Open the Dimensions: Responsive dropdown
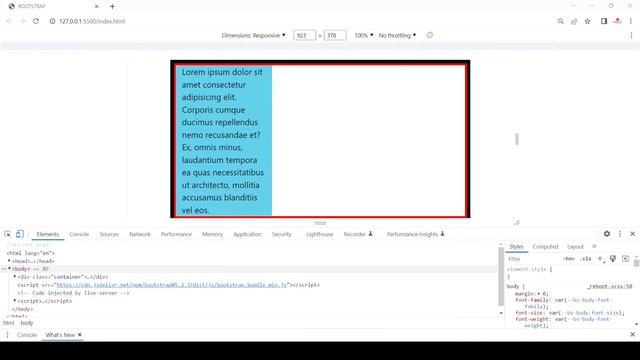 tap(253, 36)
